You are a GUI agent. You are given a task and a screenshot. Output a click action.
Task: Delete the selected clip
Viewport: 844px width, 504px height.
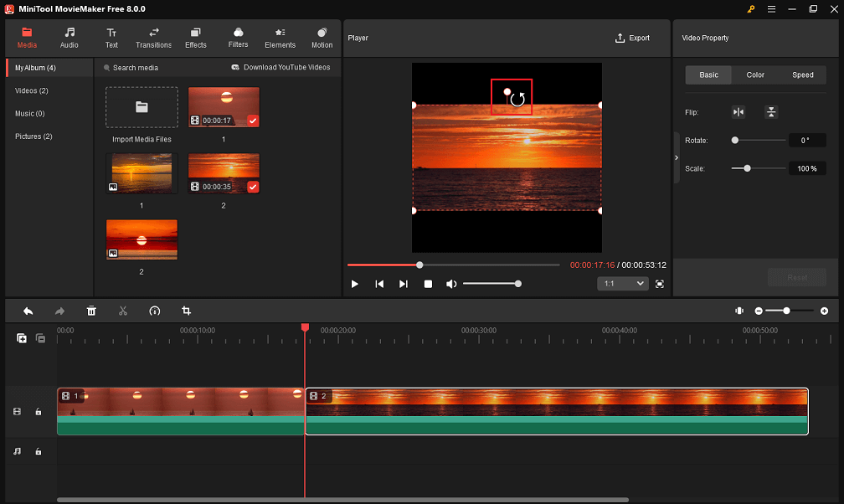(91, 311)
